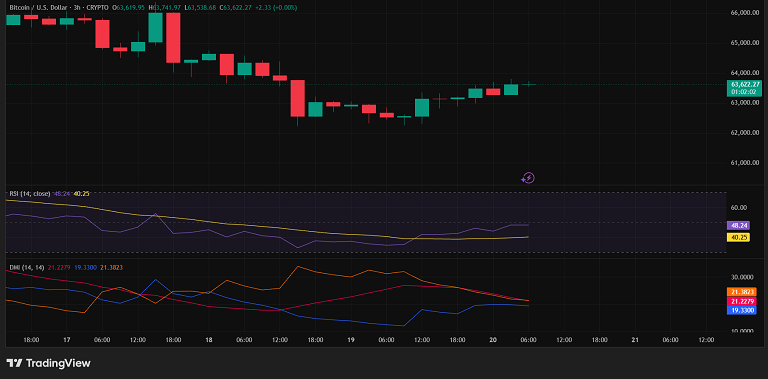Click the blue DMI value tag 19.3300
Viewport: 768px width, 379px height.
742,310
